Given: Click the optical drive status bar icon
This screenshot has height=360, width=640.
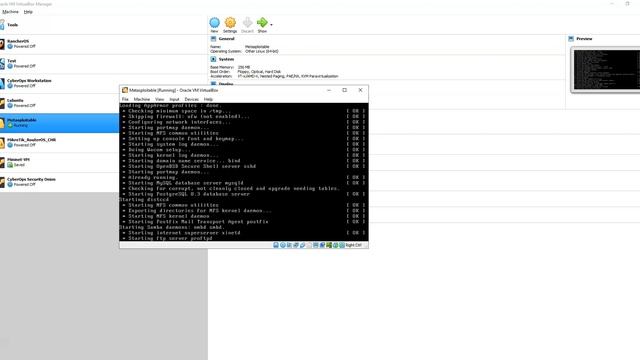Looking at the screenshot, I should [x=283, y=245].
